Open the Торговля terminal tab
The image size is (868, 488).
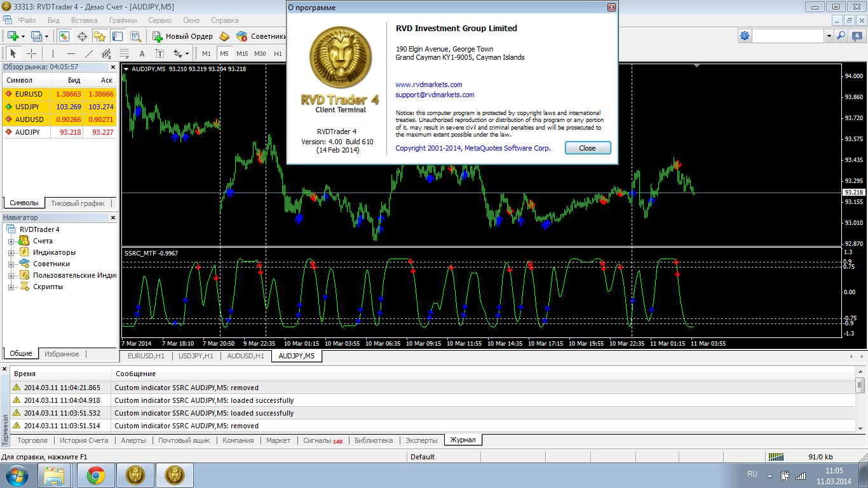pos(32,440)
